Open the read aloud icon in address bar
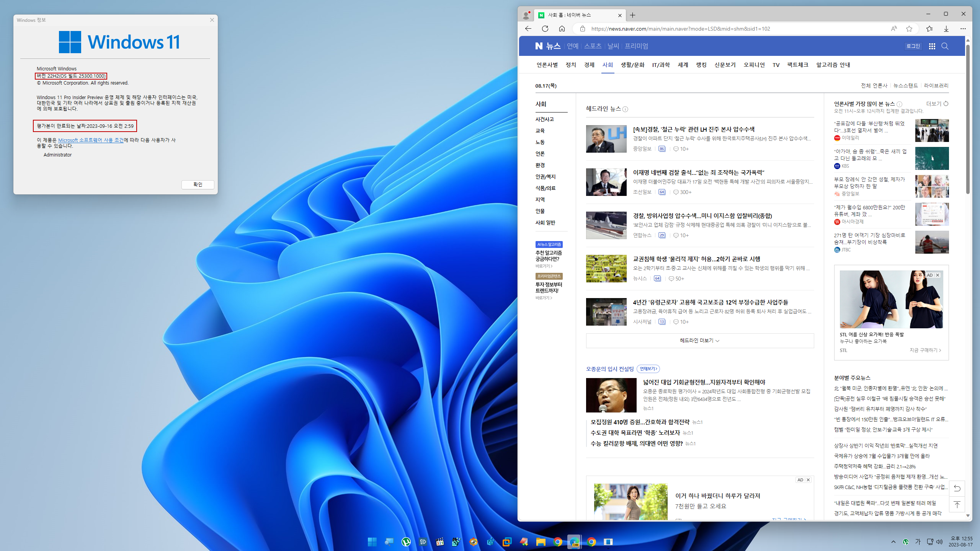Screen dimensions: 980x551 click(x=894, y=29)
